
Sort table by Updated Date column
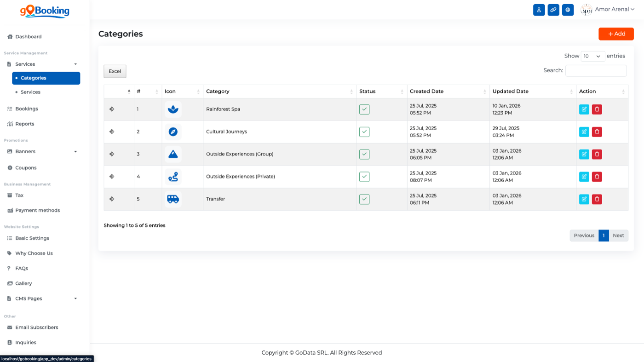coord(533,92)
